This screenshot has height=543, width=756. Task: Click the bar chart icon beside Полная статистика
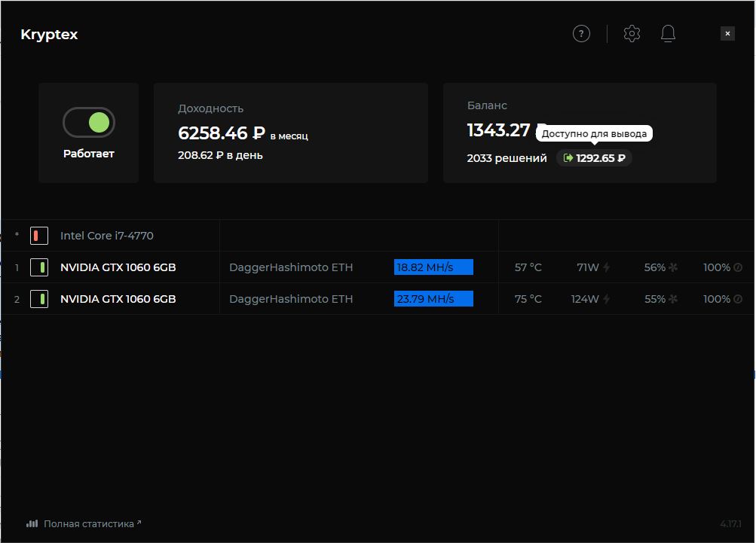point(32,523)
